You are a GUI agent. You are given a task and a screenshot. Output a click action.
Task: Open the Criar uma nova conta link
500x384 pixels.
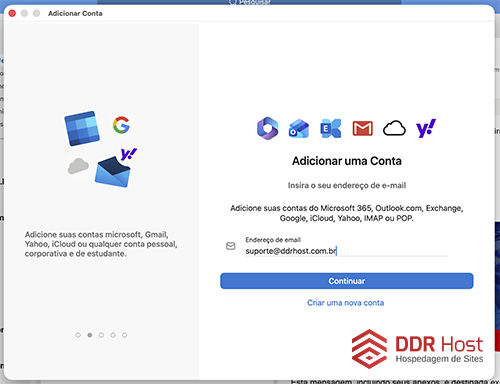coord(346,303)
